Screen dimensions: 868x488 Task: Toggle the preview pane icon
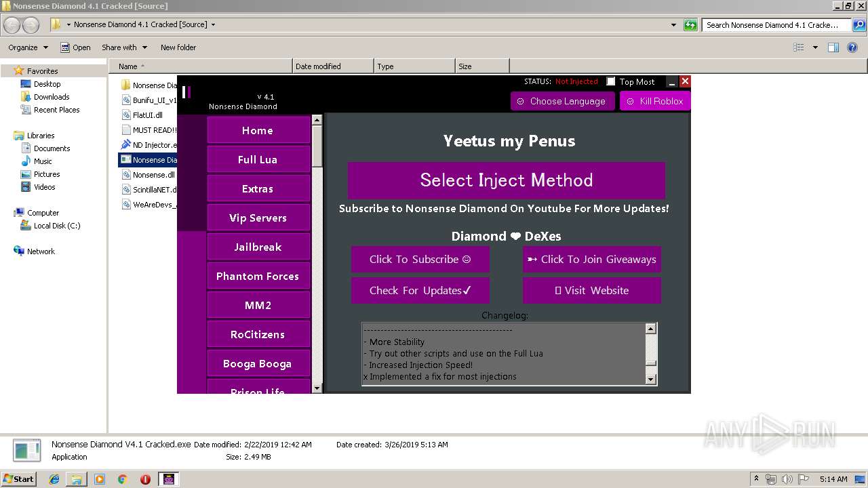[x=833, y=47]
